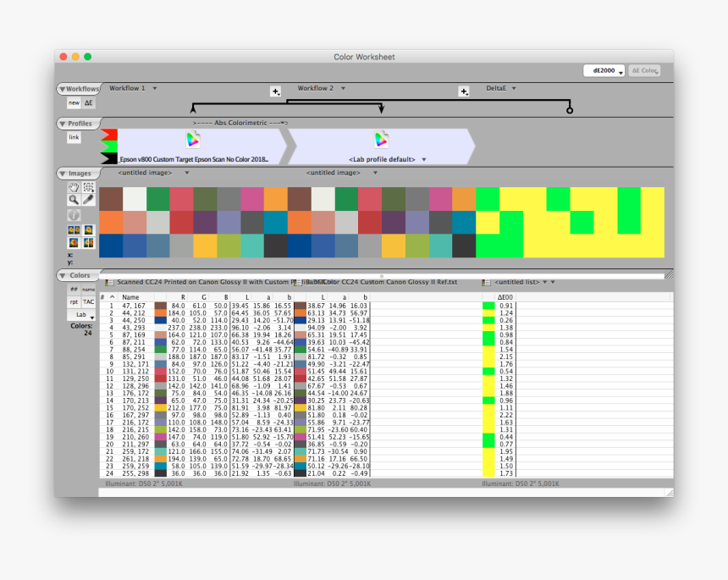Click the rpt report button
Viewport: 728px width, 580px height.
pos(74,301)
